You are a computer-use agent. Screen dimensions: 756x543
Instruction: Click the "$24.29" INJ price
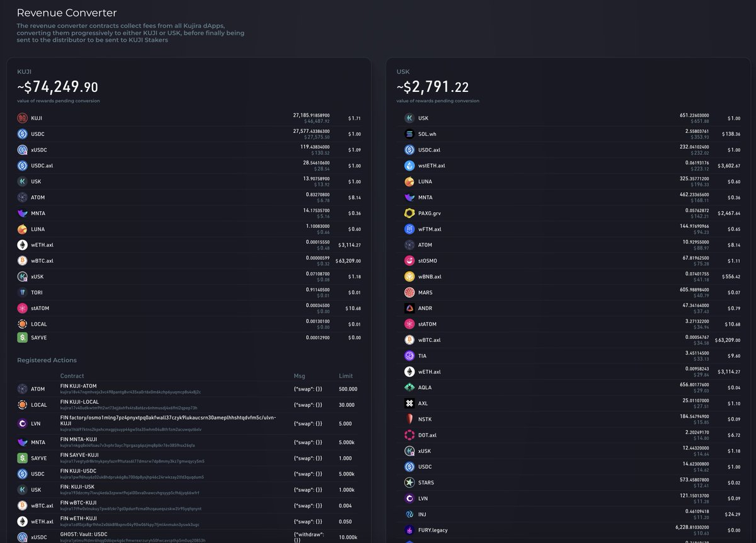pos(731,514)
